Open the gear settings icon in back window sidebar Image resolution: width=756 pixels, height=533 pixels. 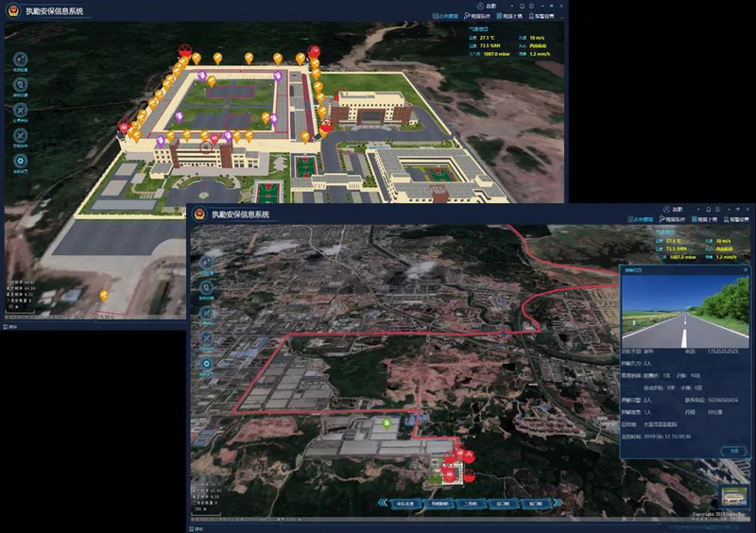click(x=20, y=161)
